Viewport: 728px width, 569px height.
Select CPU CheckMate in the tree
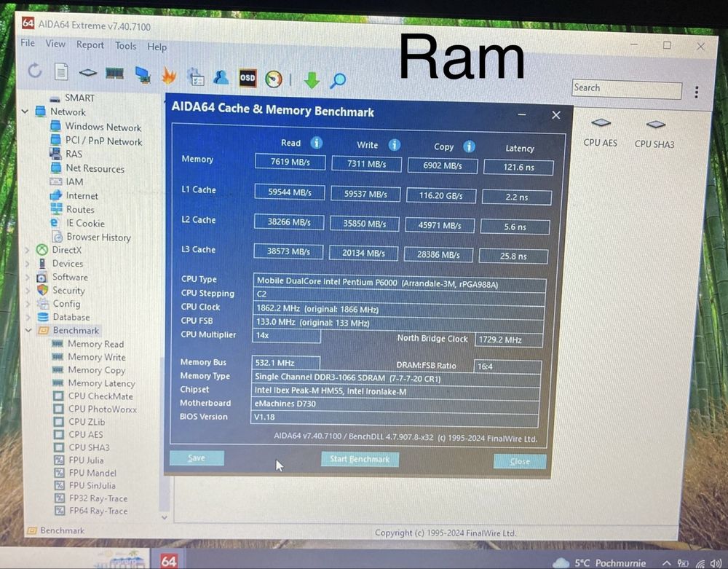(100, 396)
